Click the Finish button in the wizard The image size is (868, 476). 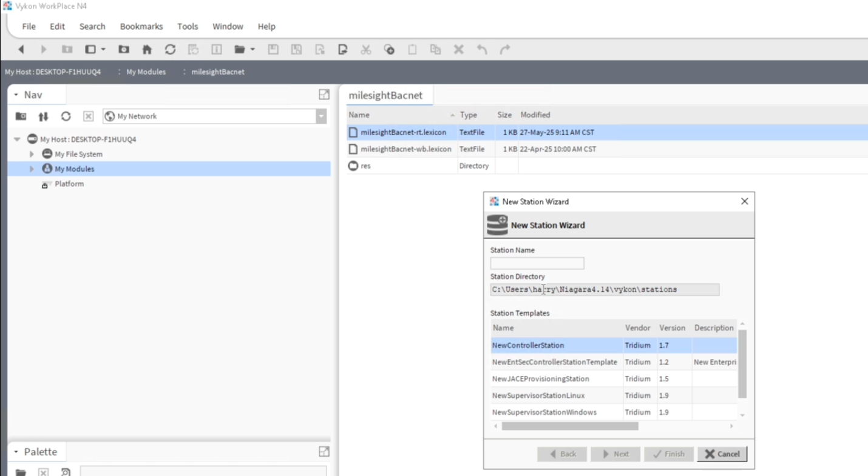(669, 454)
